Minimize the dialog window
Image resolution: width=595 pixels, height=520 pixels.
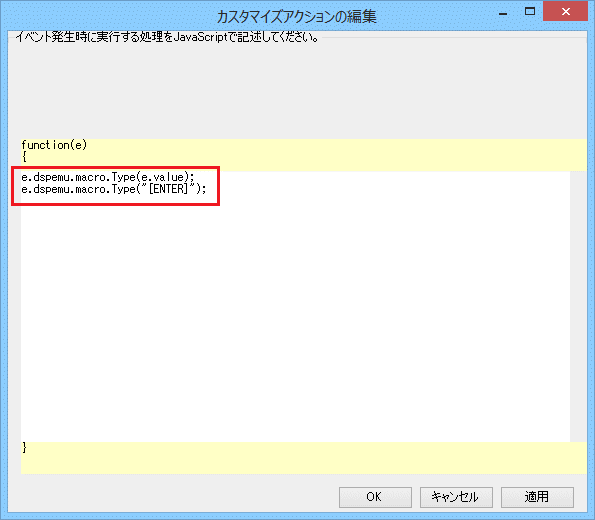(x=503, y=14)
